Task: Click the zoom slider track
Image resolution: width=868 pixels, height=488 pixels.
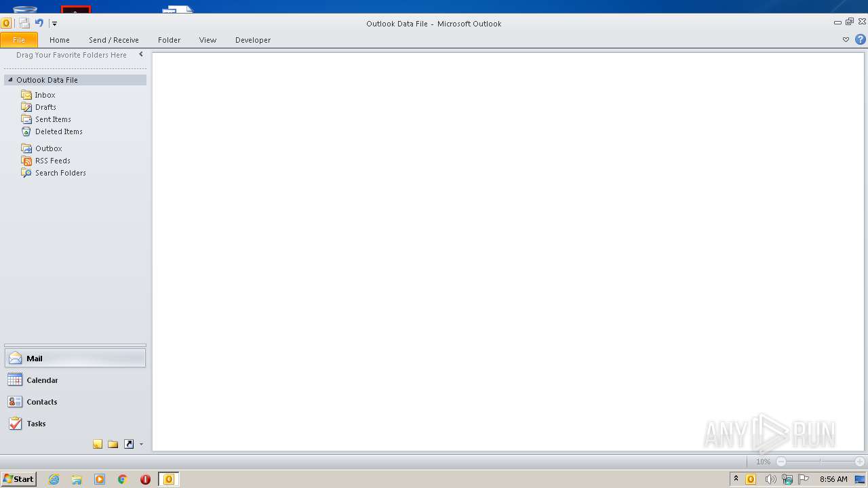Action: pos(821,462)
